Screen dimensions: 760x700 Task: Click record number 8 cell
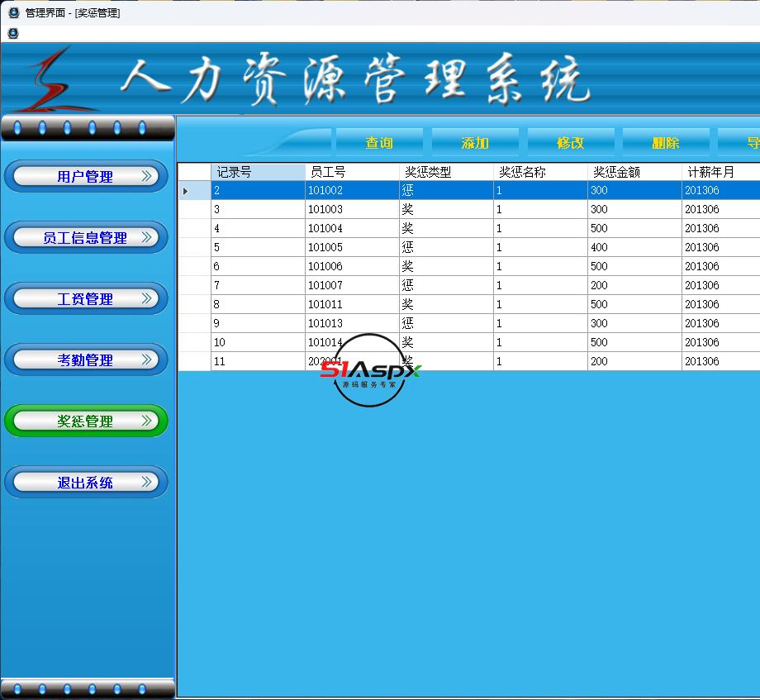[x=258, y=304]
